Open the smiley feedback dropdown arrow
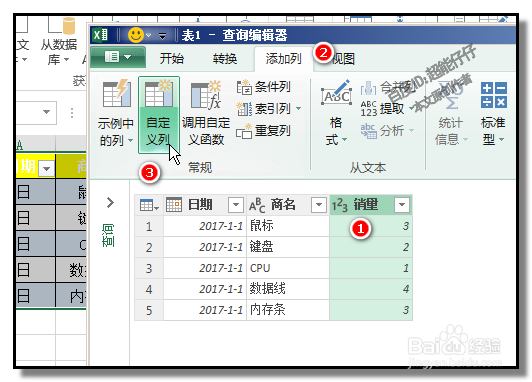The image size is (532, 382). point(149,35)
